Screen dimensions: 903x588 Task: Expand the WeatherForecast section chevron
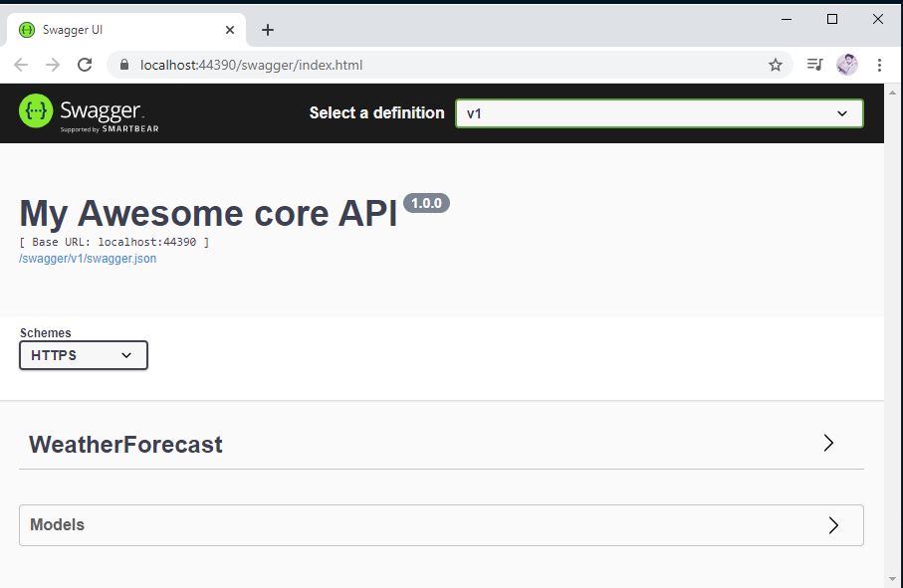pyautogui.click(x=828, y=443)
